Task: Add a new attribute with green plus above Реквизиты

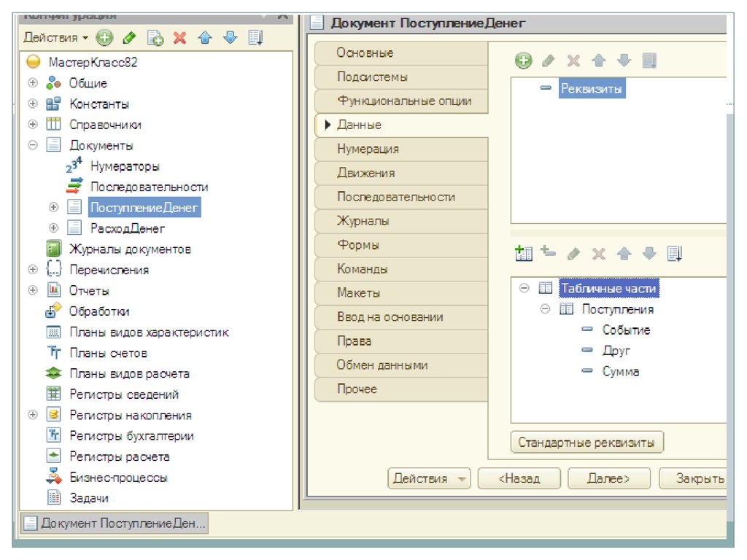Action: pyautogui.click(x=523, y=61)
